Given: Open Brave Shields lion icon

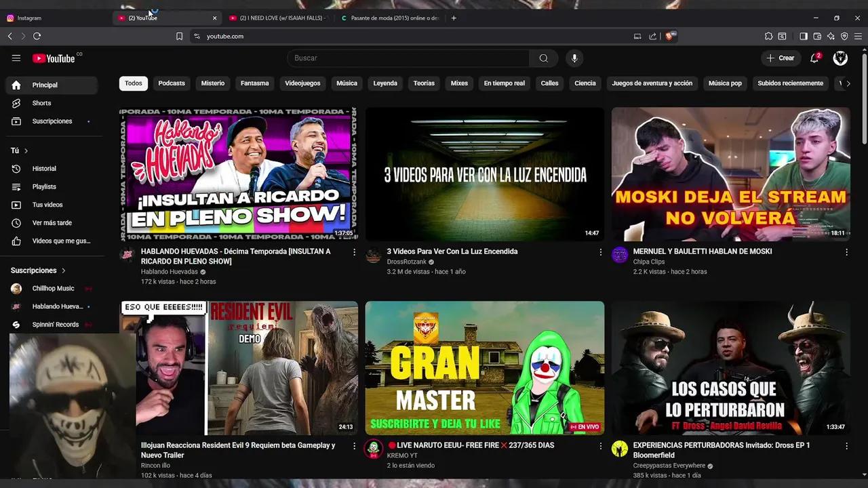Looking at the screenshot, I should [x=670, y=36].
